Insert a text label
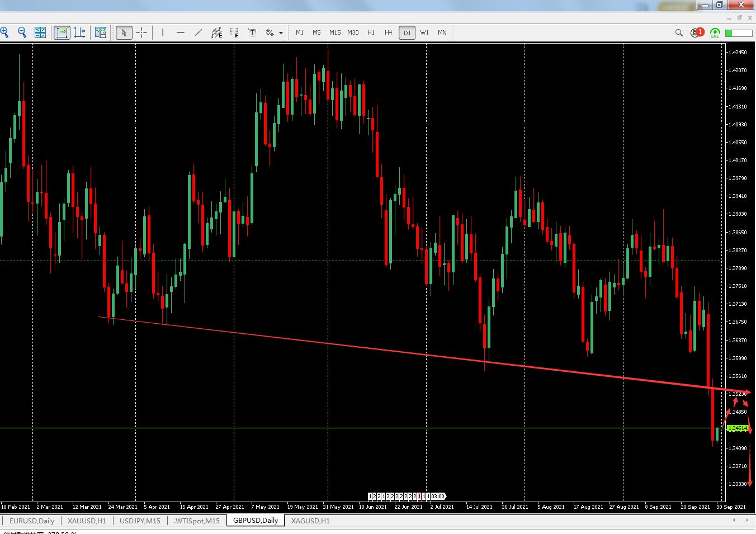This screenshot has width=756, height=534. (x=252, y=32)
